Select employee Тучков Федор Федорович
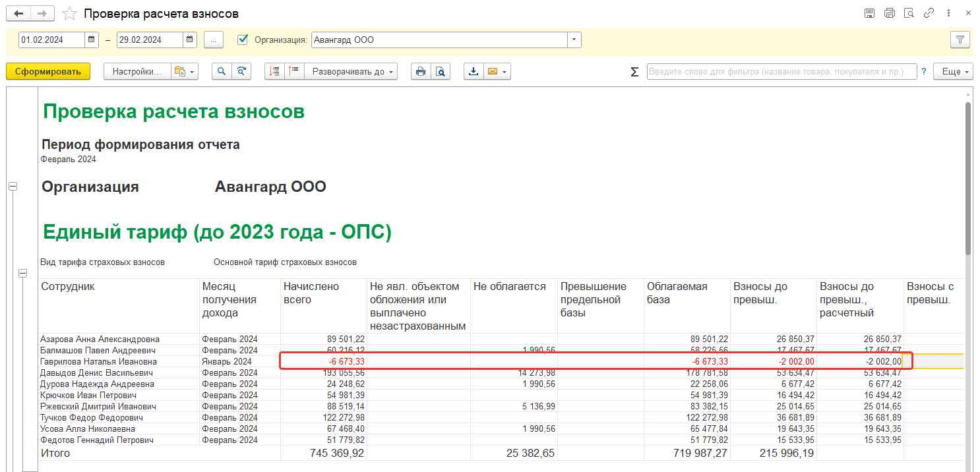 (91, 417)
